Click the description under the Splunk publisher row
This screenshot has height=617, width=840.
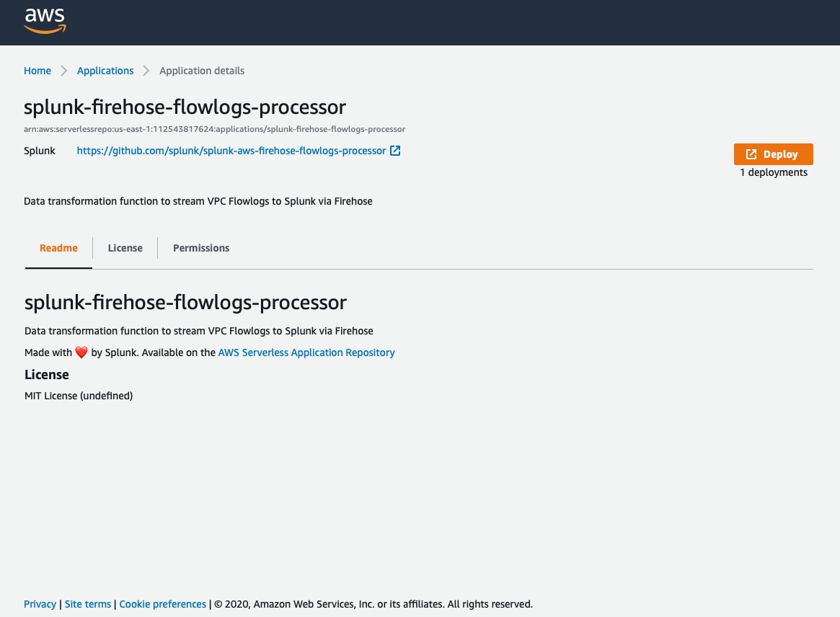pyautogui.click(x=198, y=201)
